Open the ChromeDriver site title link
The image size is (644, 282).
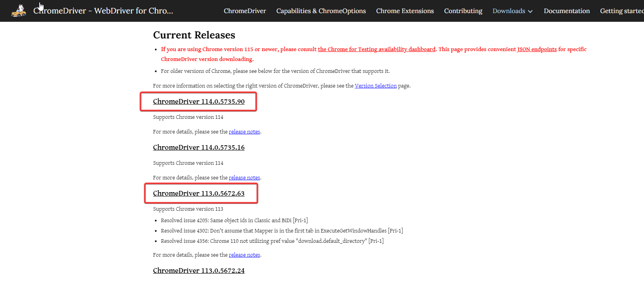(x=103, y=11)
